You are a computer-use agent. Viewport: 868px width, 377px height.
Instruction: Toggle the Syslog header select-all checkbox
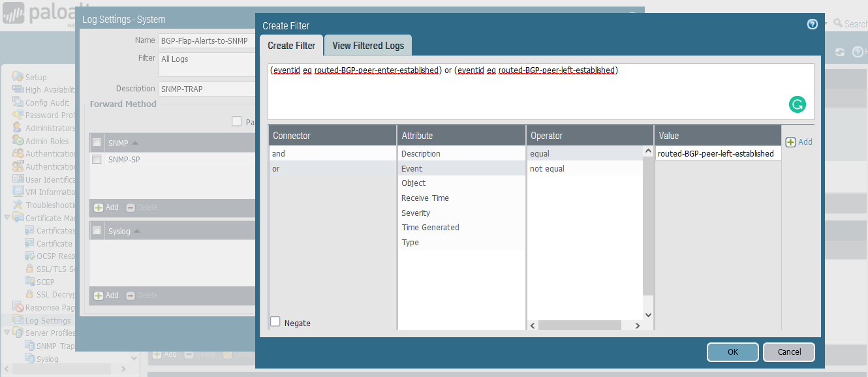click(x=97, y=230)
